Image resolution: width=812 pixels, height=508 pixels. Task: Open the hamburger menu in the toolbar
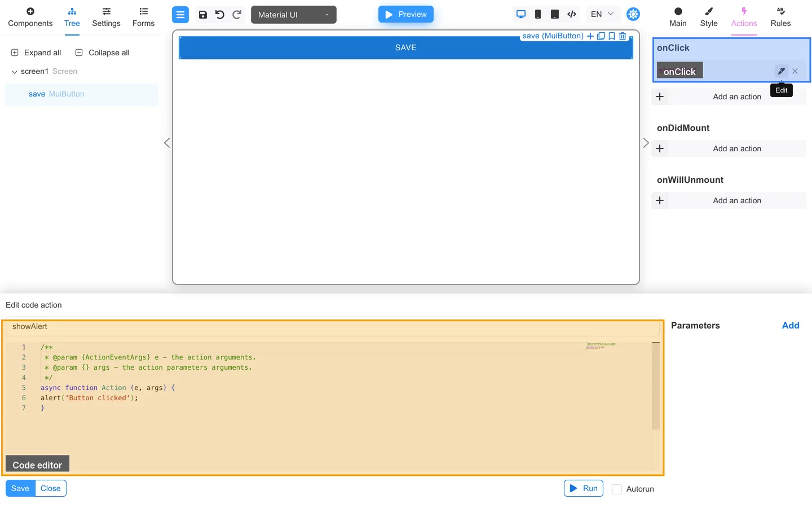(x=180, y=15)
